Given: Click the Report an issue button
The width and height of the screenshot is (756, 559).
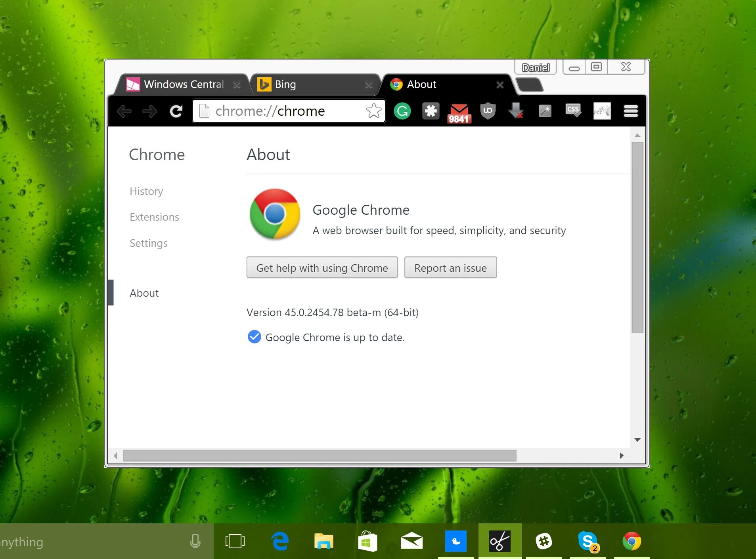Looking at the screenshot, I should click(450, 268).
